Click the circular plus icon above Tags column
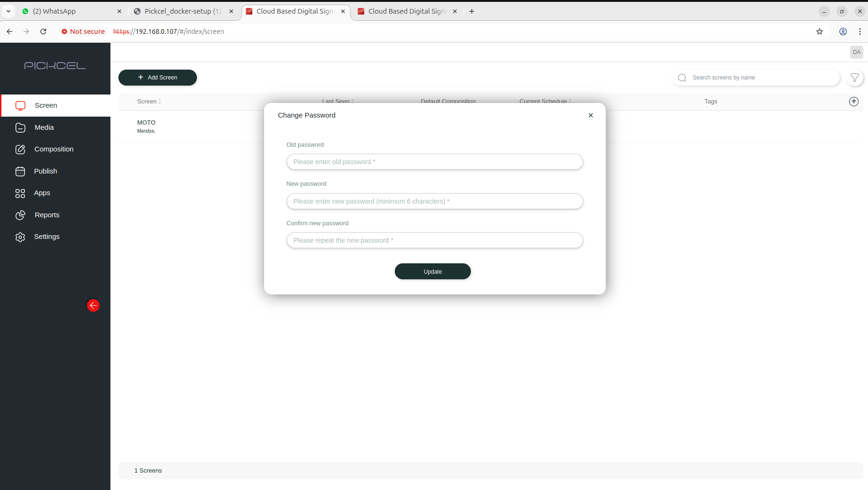Screen dimensions: 868x490 [x=854, y=101]
